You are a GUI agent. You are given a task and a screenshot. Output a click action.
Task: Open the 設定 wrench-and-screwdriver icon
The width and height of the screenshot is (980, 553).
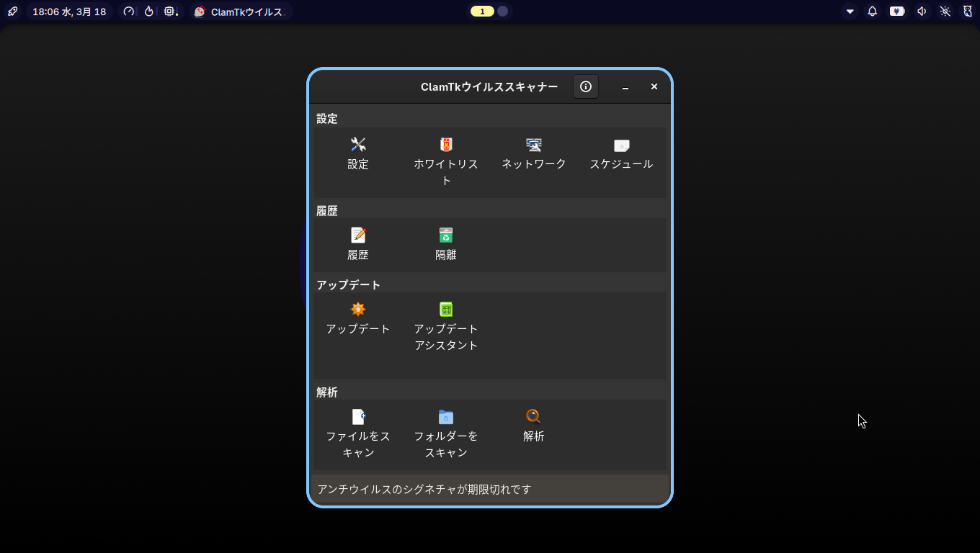(358, 145)
